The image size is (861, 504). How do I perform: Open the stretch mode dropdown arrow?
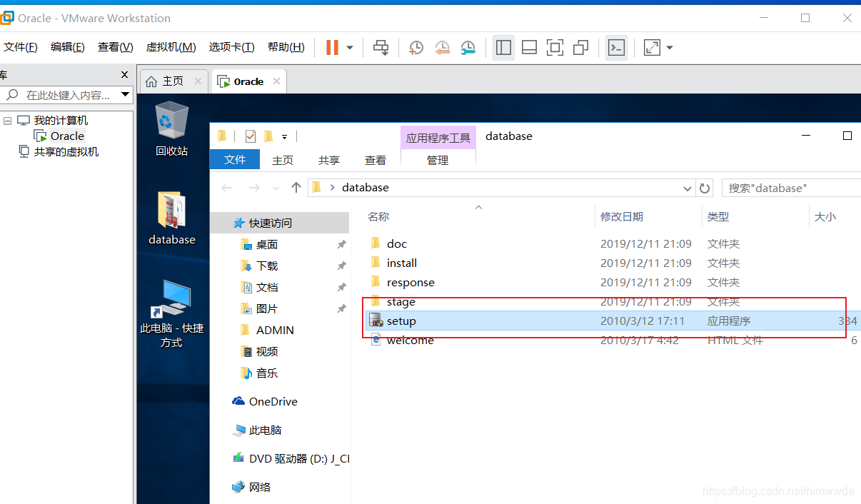[668, 47]
